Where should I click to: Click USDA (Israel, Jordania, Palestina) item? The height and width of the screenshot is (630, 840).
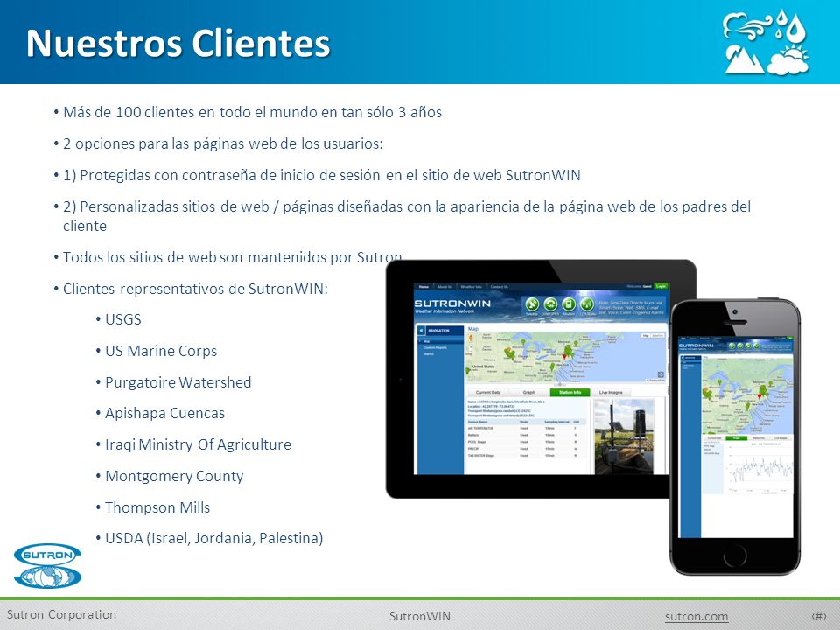(x=213, y=538)
